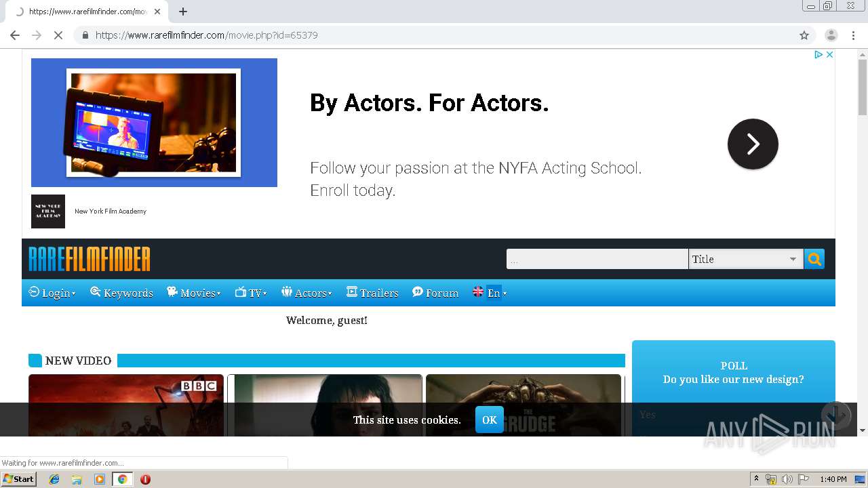Click the red Opera taskbar icon

pos(145,479)
